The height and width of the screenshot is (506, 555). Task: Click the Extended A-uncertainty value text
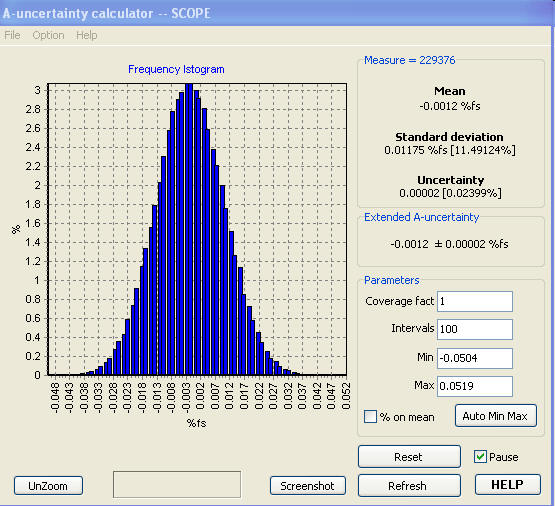coord(449,244)
